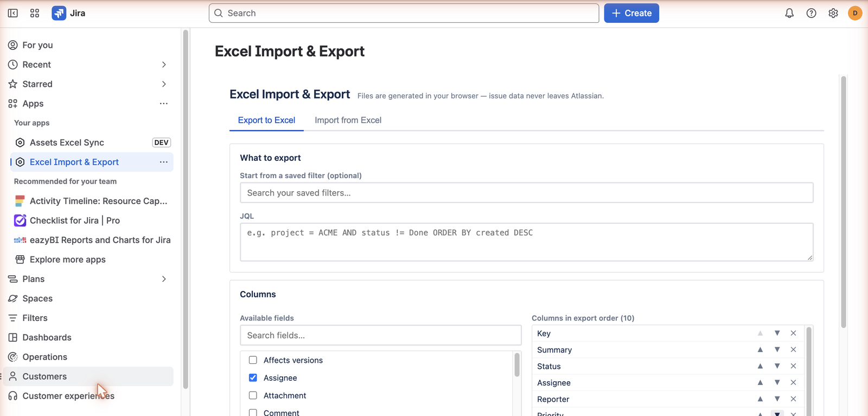
Task: Move Assignee column down
Action: point(777,382)
